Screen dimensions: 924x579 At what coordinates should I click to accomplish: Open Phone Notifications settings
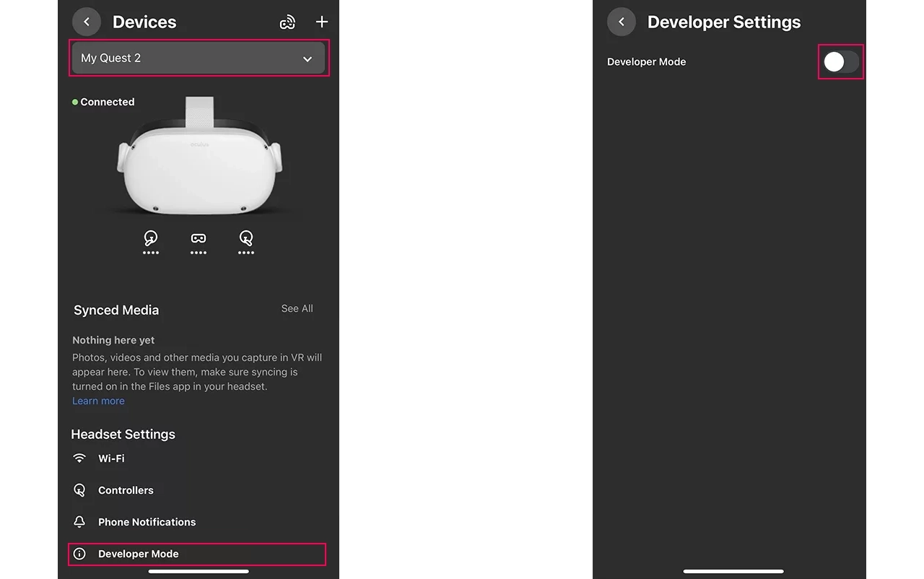coord(147,521)
